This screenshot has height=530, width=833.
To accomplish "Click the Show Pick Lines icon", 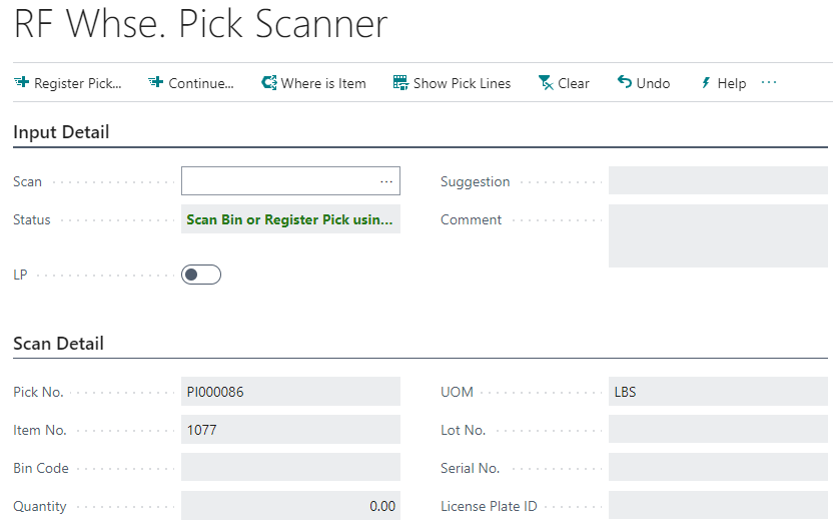I will click(x=400, y=83).
